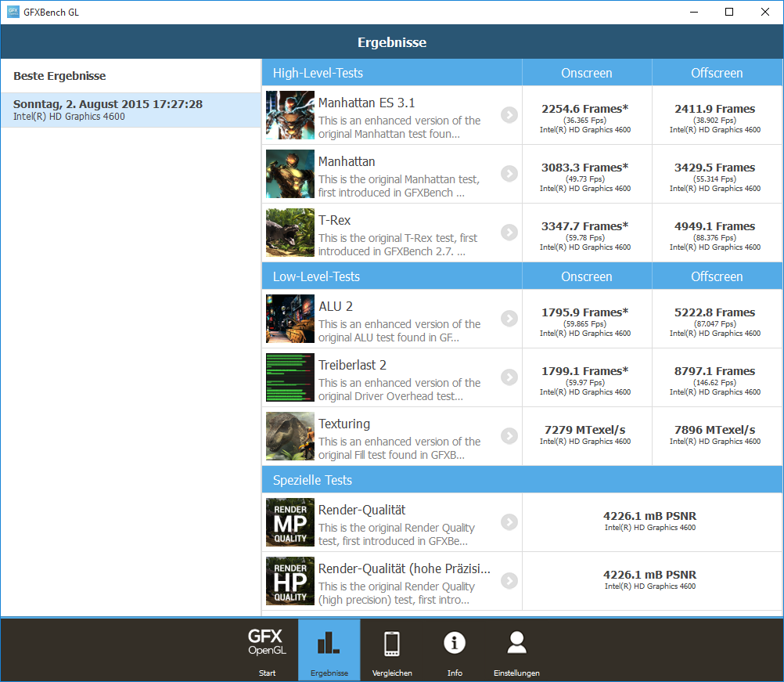Click the GFXBench GL title bar icon
Viewport: 784px width, 682px height.
click(x=13, y=12)
